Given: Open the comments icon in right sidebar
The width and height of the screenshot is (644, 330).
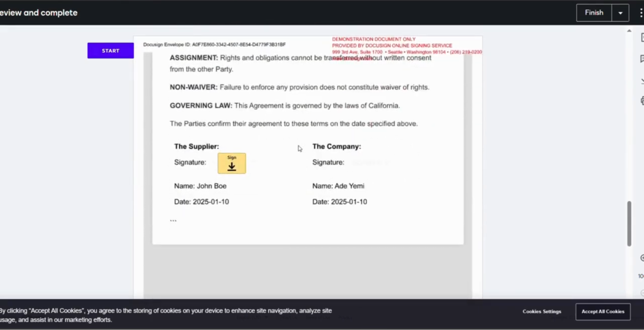Looking at the screenshot, I should tap(642, 59).
